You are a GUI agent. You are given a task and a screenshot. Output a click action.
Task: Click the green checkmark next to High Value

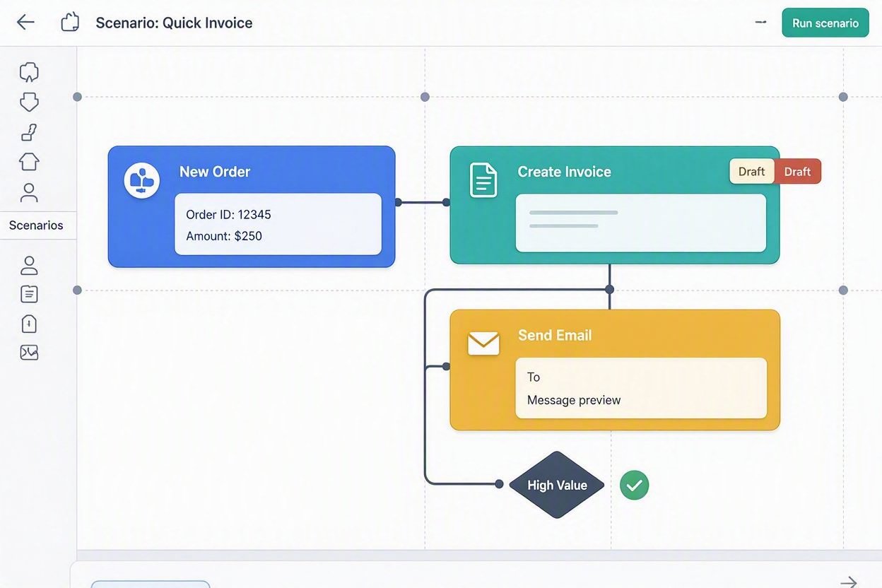coord(635,485)
